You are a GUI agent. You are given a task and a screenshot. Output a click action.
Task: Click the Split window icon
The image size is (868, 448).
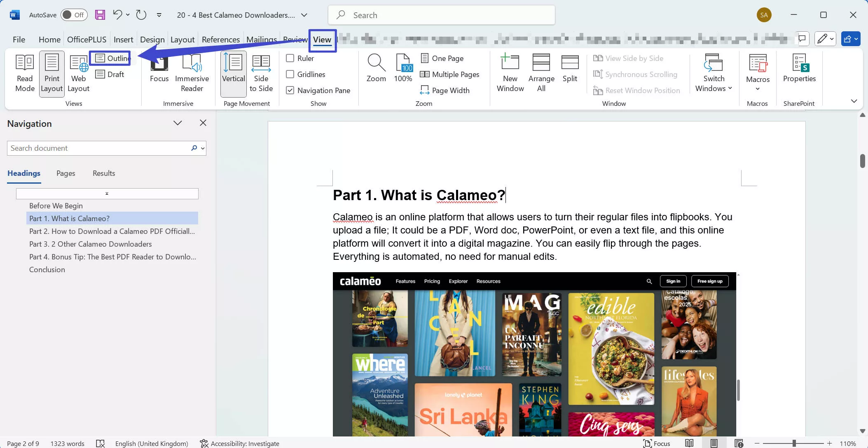(x=570, y=68)
